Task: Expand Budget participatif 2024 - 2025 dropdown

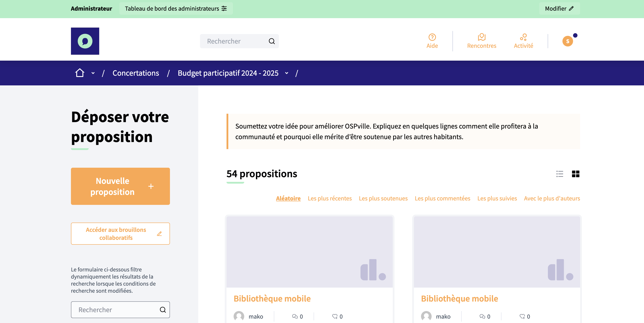Action: [286, 73]
